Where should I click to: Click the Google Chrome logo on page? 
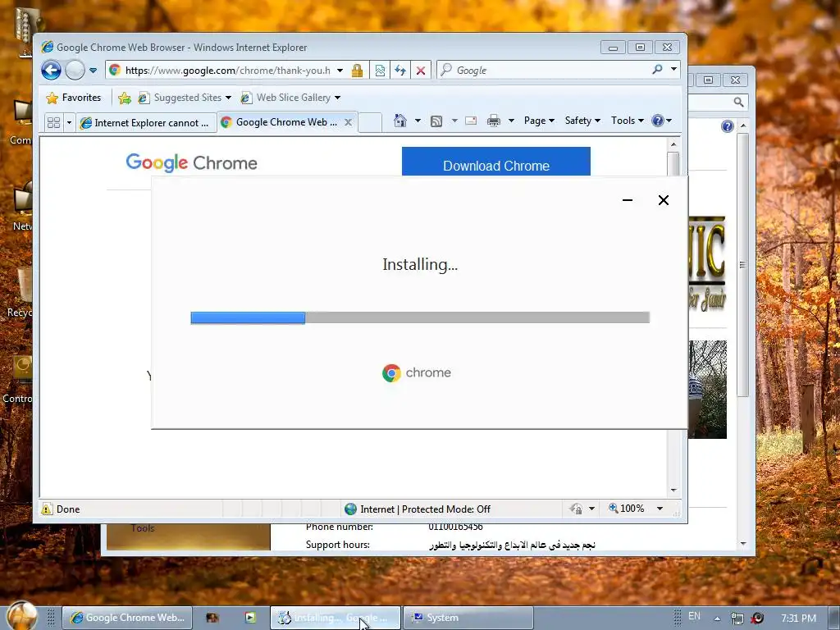(x=191, y=162)
